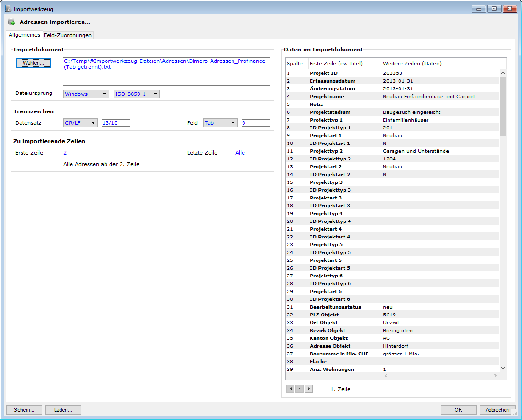Switch to the Feld-Zuordnungen tab
Screen dimensions: 522x420
coord(68,35)
